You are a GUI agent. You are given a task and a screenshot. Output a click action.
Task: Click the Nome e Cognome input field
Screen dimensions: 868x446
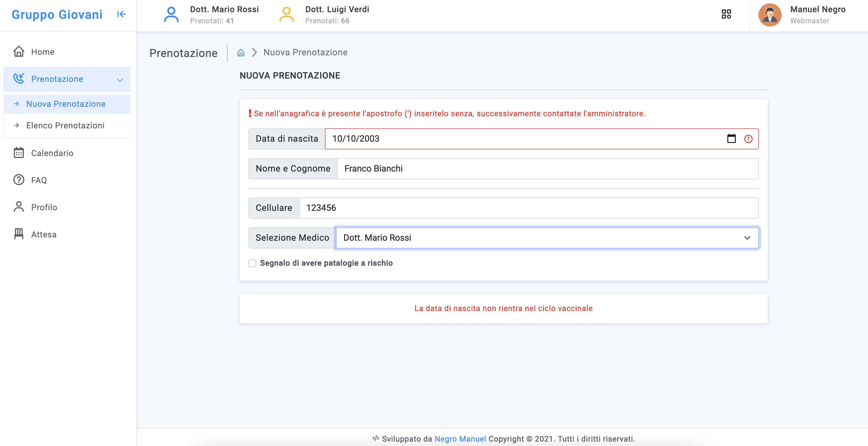[547, 169]
